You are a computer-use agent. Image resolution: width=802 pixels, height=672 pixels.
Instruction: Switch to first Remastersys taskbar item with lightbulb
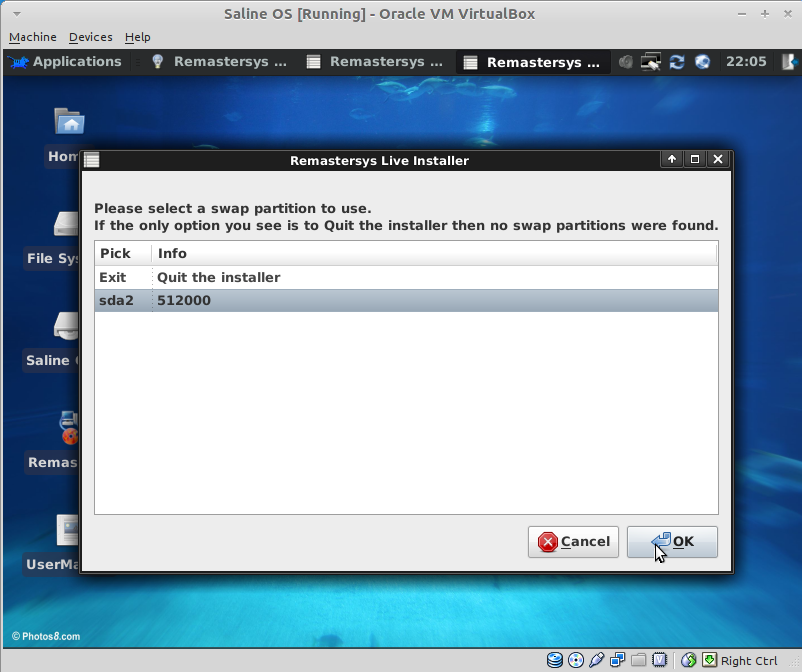pyautogui.click(x=219, y=62)
